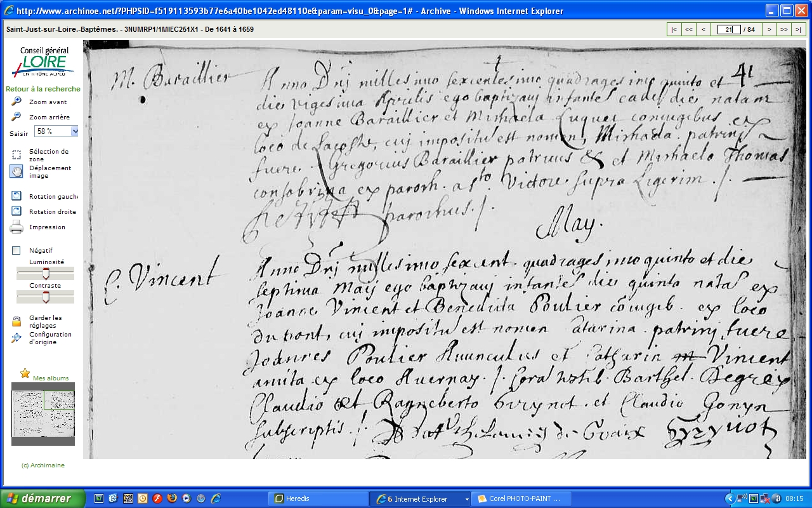Jump to the last page button

pyautogui.click(x=798, y=29)
